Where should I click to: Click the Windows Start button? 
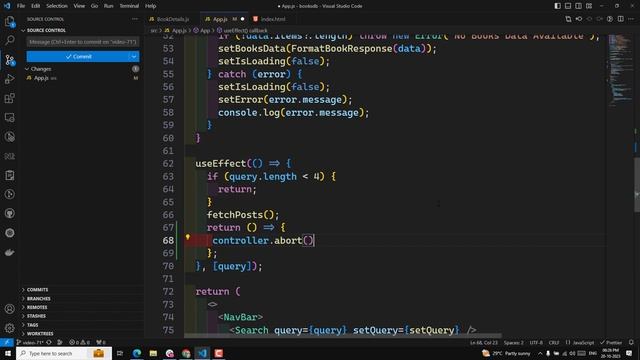pos(8,353)
